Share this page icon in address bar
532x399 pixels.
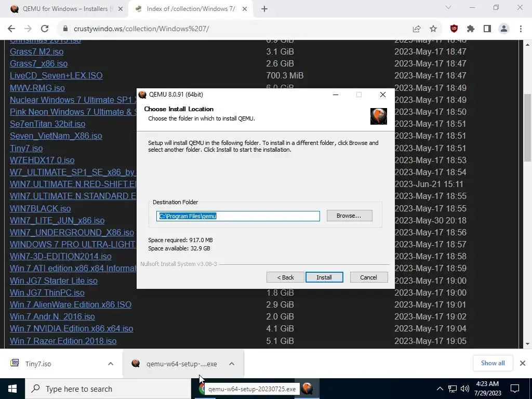tap(417, 29)
